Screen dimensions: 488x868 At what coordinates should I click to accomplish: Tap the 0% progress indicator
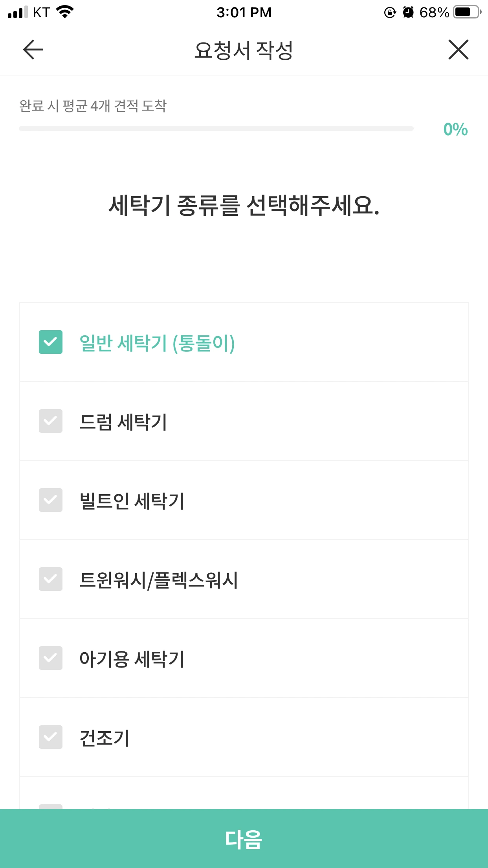pyautogui.click(x=455, y=129)
